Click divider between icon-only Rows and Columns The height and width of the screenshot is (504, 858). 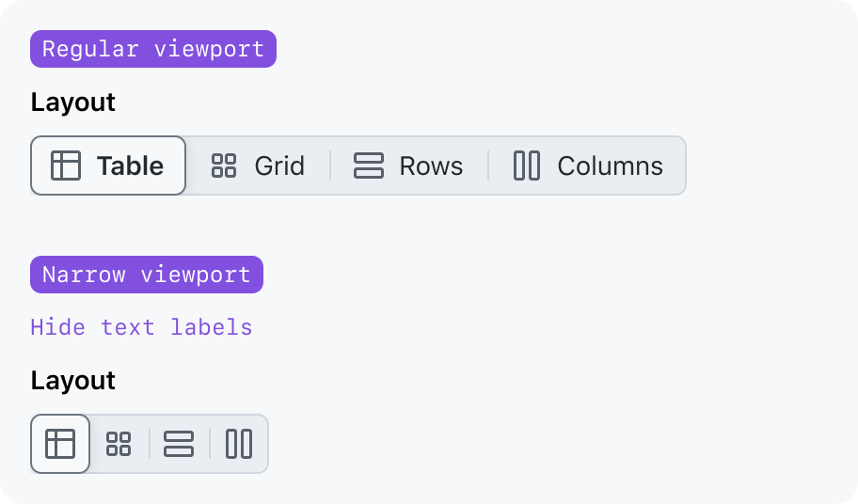(x=210, y=444)
